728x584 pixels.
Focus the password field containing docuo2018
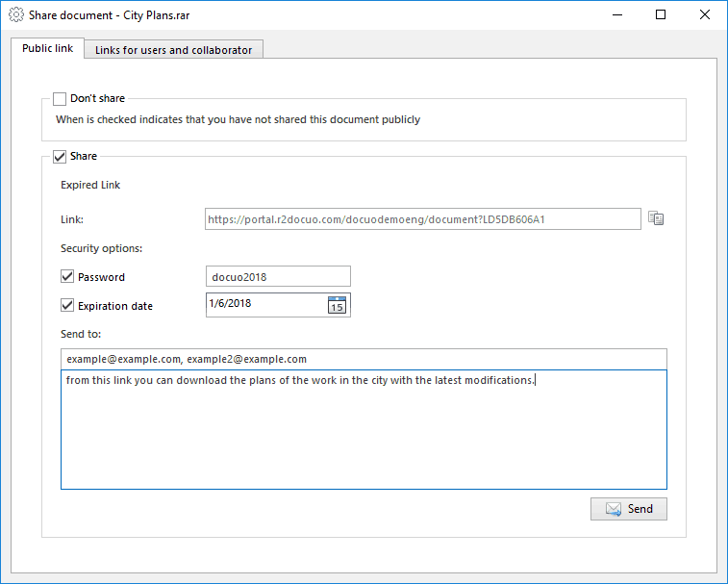pos(278,277)
